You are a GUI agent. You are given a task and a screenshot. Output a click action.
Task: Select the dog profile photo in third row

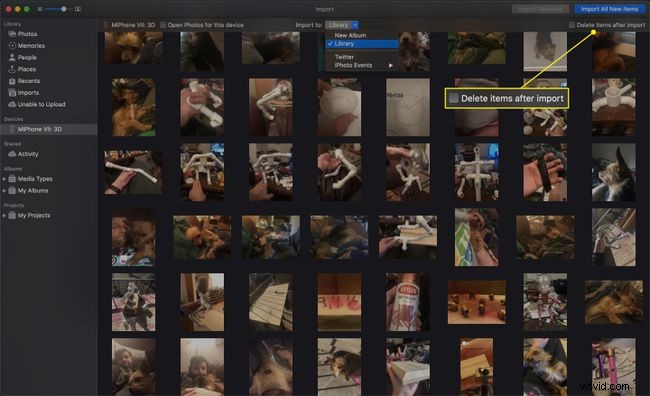[614, 172]
